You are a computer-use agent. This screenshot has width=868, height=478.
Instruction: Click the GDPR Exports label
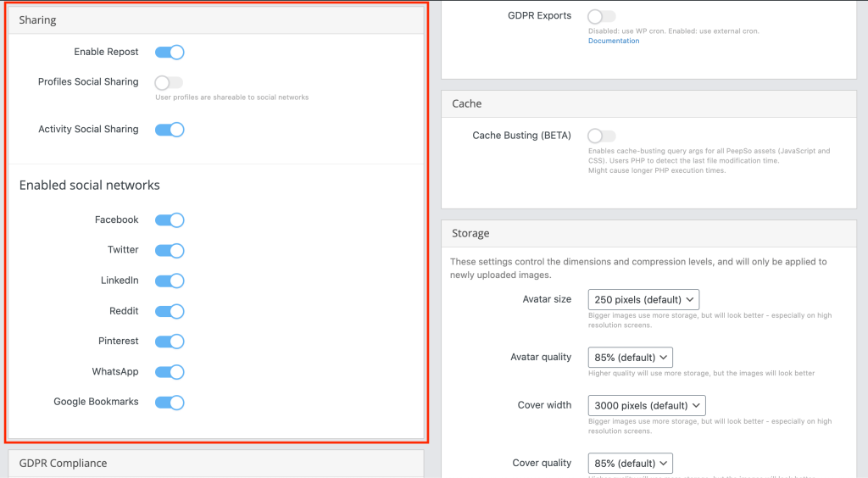click(x=540, y=15)
